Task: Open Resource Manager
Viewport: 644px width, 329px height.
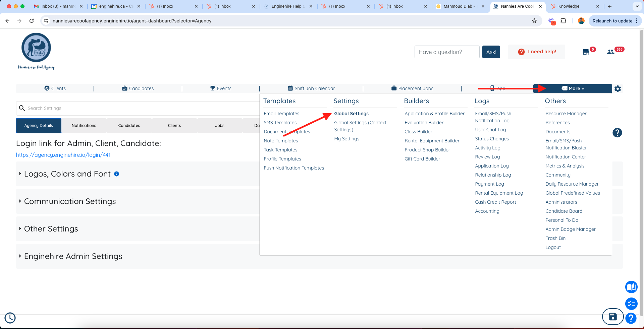Action: click(x=566, y=114)
